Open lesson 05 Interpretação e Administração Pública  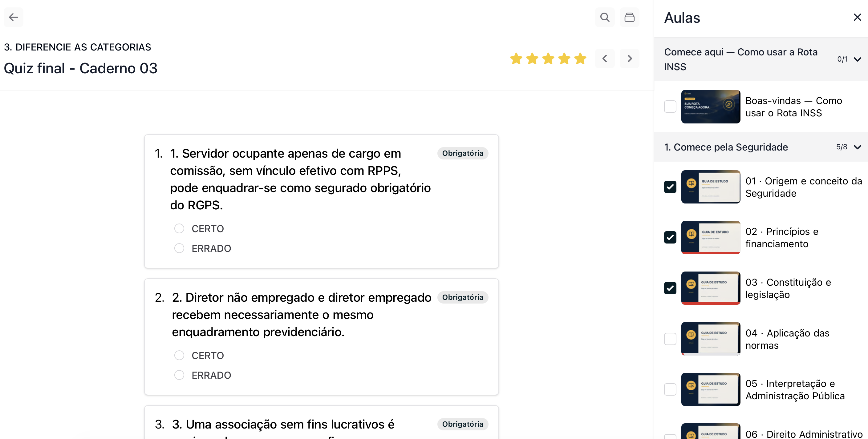click(x=795, y=389)
